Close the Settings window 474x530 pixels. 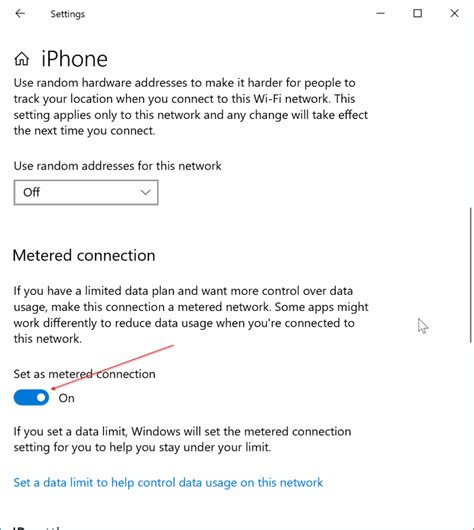pos(454,14)
